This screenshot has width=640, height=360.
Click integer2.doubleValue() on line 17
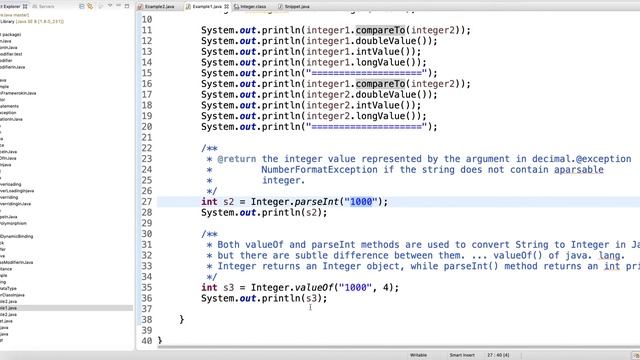(369, 94)
